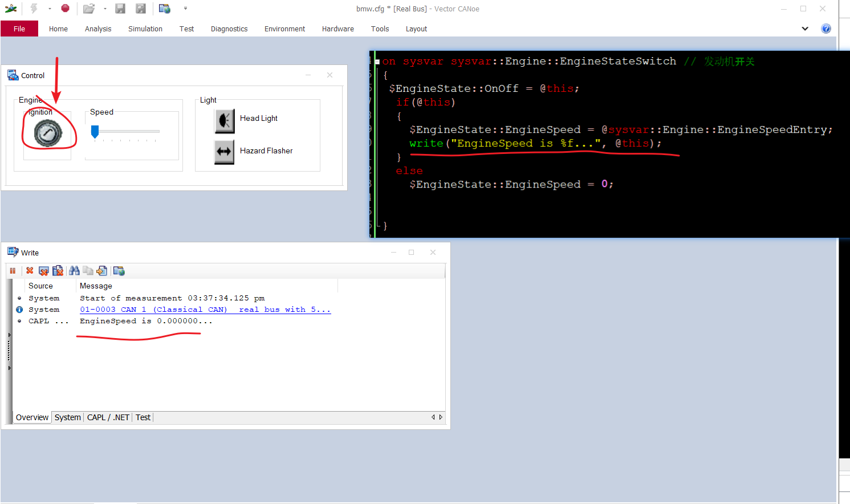Click the save configuration as icon

(141, 9)
